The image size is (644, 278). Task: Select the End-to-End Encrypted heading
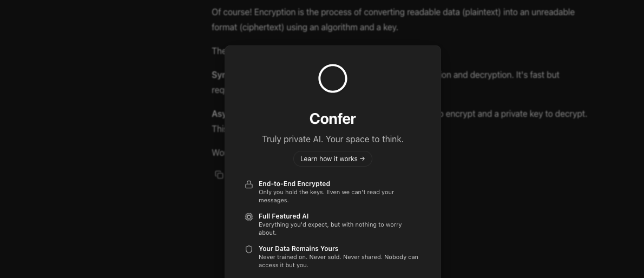tap(294, 184)
